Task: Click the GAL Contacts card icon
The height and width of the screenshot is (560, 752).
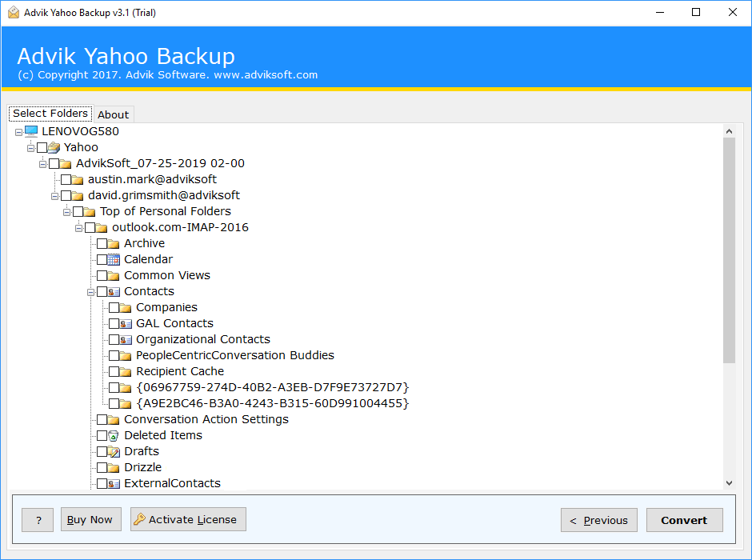Action: (x=126, y=324)
